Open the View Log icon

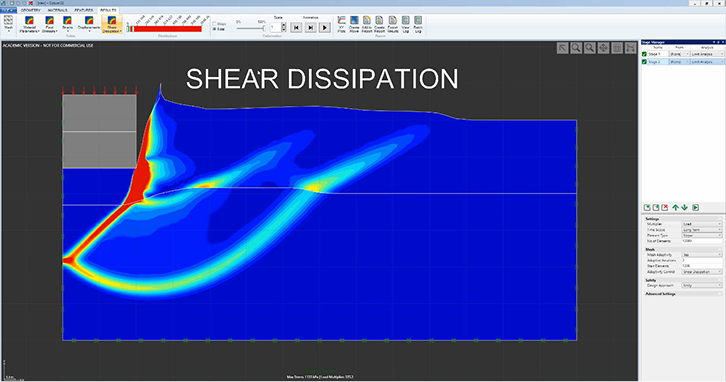point(406,24)
